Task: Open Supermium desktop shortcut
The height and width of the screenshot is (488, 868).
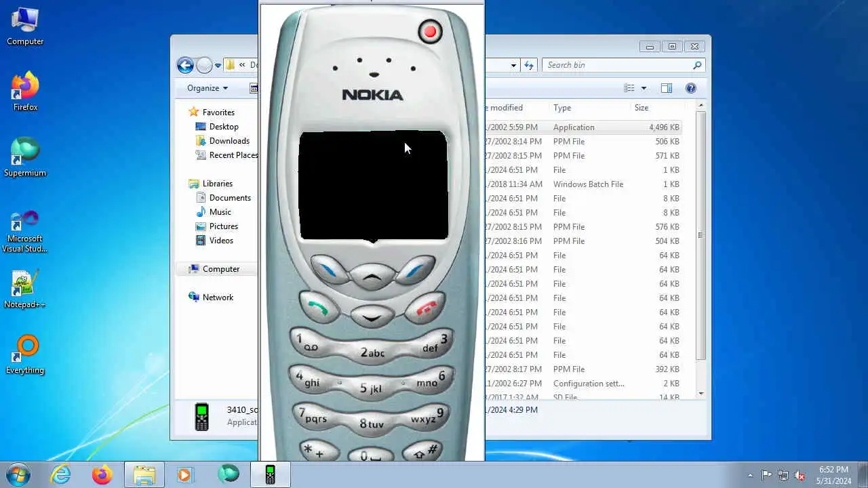Action: pos(25,157)
